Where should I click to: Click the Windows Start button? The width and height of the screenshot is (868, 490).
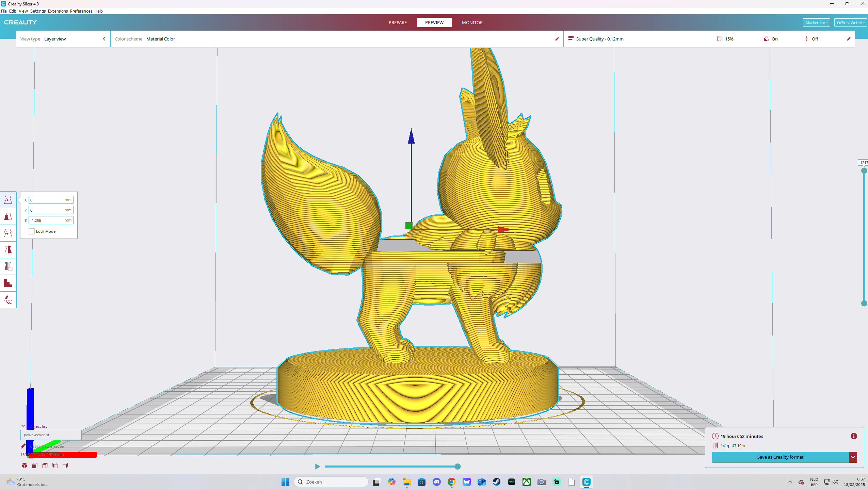[x=285, y=482]
